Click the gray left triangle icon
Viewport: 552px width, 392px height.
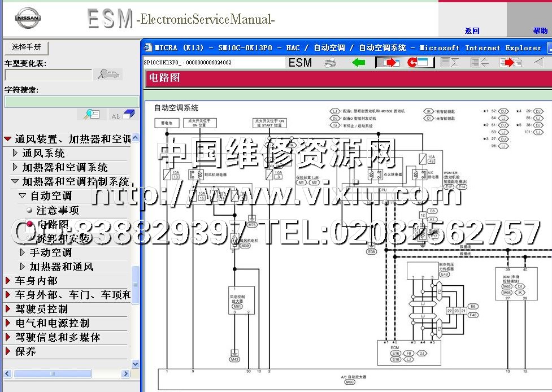539,62
